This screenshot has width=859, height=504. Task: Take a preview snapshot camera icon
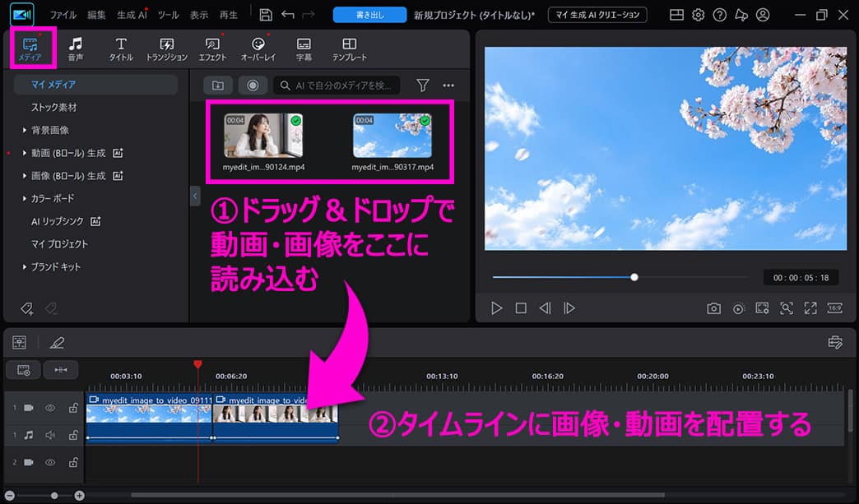714,308
